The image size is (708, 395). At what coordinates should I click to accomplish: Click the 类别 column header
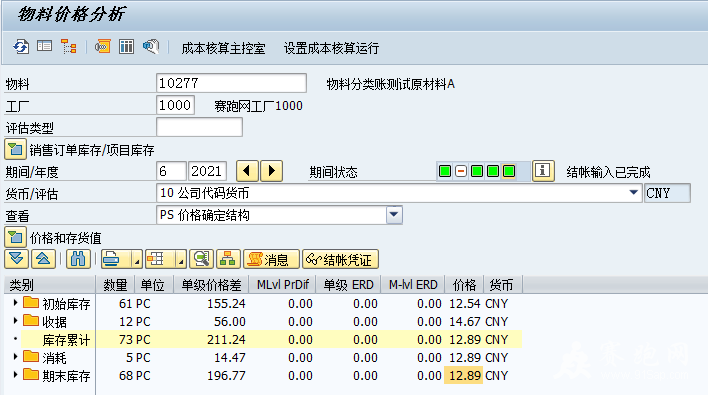[x=50, y=285]
